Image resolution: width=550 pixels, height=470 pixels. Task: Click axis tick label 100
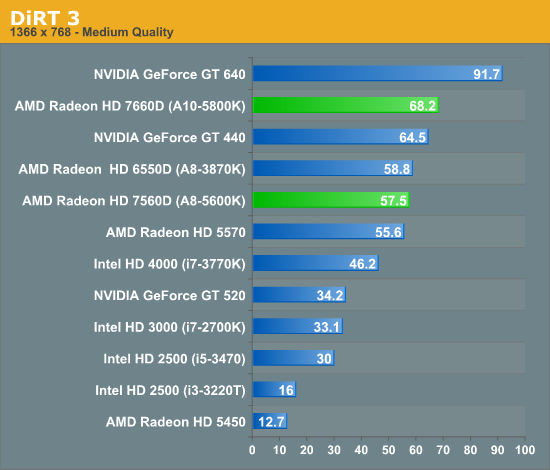(525, 450)
